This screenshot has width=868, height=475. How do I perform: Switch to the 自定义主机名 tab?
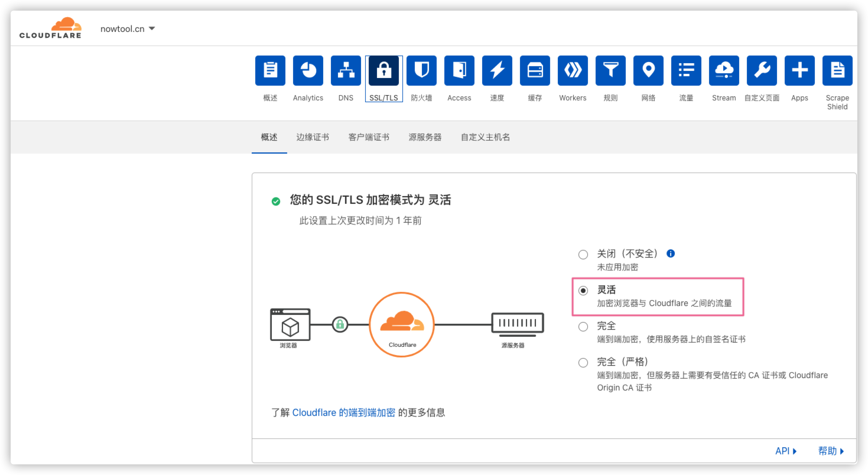pos(485,137)
